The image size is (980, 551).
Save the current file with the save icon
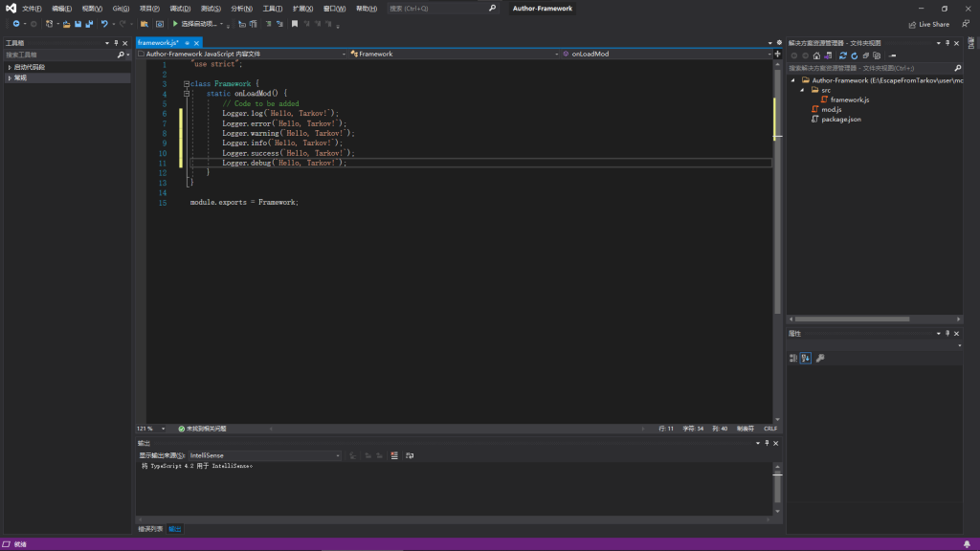(x=78, y=24)
